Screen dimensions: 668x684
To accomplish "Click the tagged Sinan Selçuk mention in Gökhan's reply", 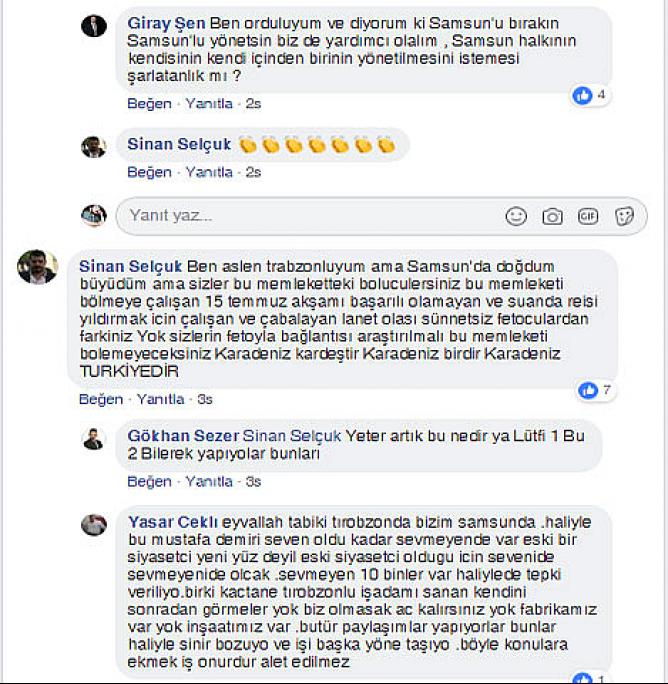I will coord(291,436).
